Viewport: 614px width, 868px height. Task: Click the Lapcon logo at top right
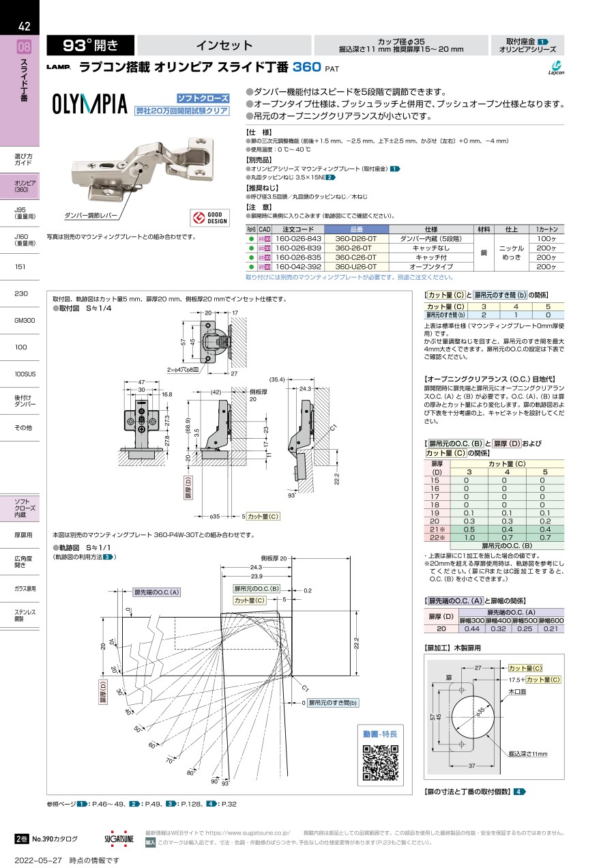click(556, 67)
